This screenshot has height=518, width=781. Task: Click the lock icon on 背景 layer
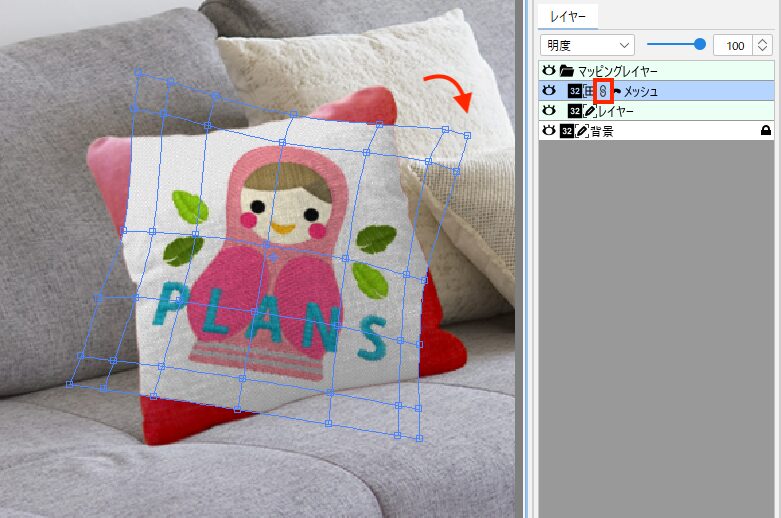(766, 130)
